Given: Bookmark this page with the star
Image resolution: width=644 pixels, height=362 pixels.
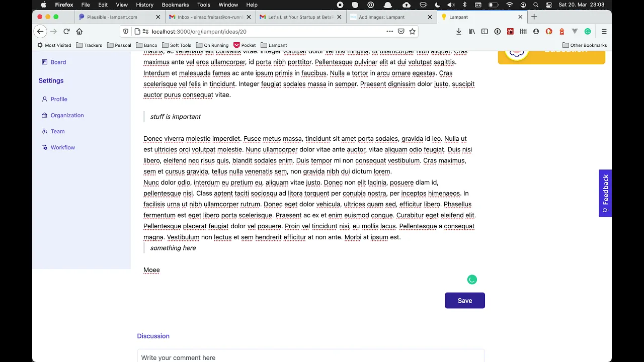Looking at the screenshot, I should 412,31.
